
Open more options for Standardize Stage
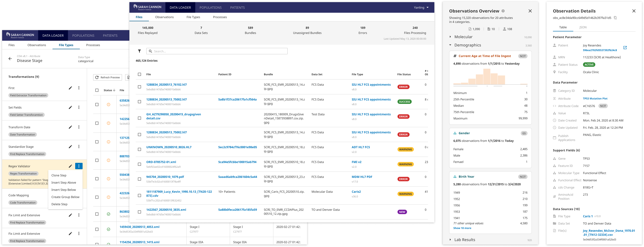pos(79,147)
